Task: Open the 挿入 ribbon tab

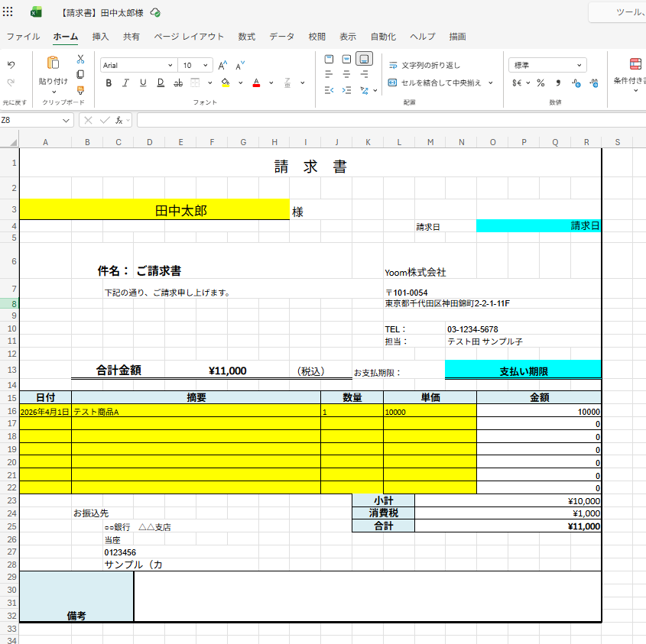Action: click(x=100, y=36)
